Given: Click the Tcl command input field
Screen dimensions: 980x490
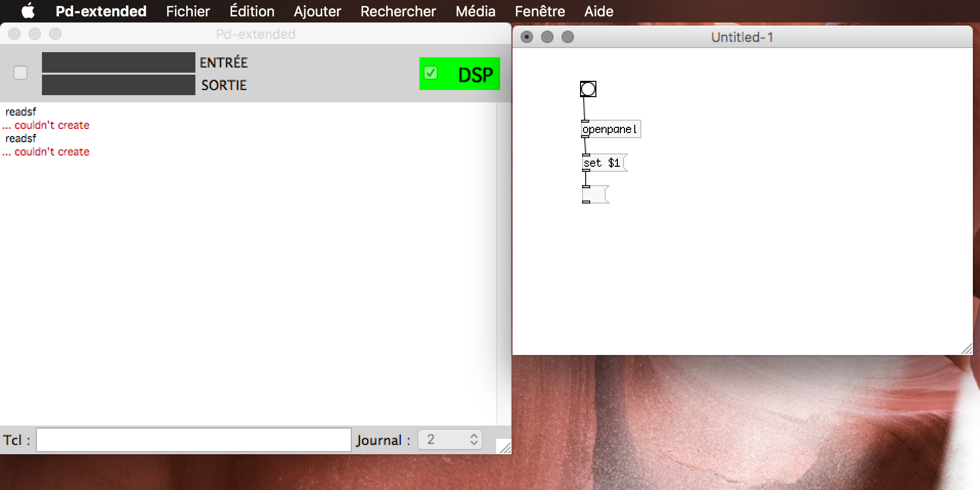Looking at the screenshot, I should [193, 440].
